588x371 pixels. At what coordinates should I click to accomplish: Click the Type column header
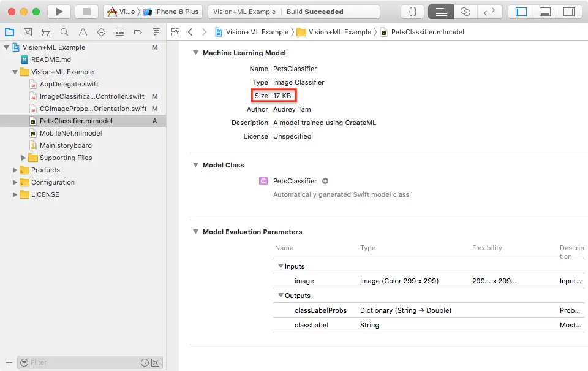367,248
